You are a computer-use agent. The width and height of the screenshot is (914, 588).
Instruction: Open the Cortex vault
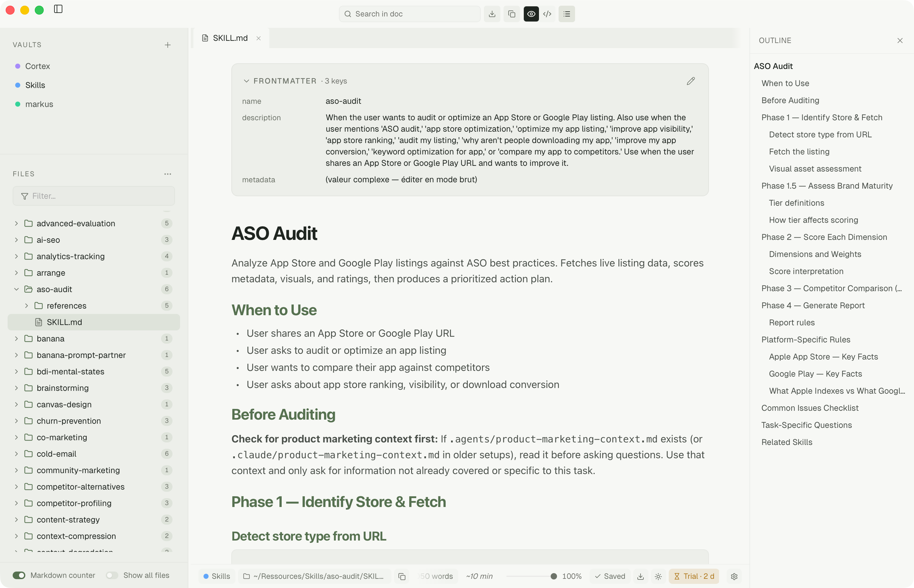(37, 66)
